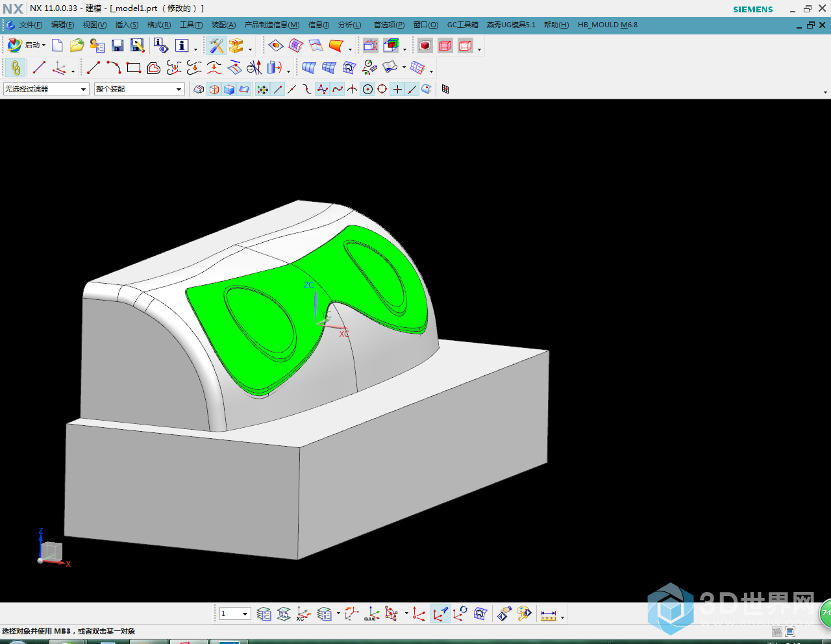Click the Project Curve icon
The width and height of the screenshot is (831, 644).
coord(234,68)
